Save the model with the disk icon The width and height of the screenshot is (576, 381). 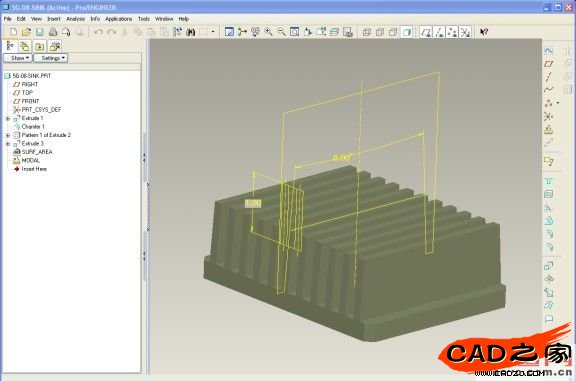[x=39, y=32]
